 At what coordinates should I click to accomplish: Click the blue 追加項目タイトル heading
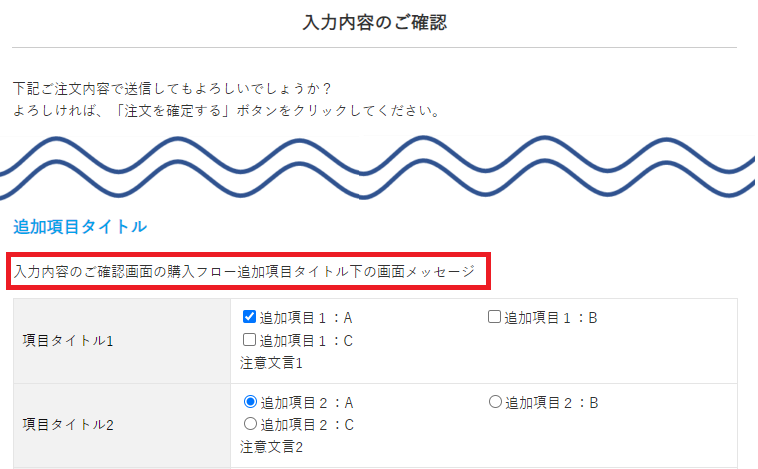(80, 227)
